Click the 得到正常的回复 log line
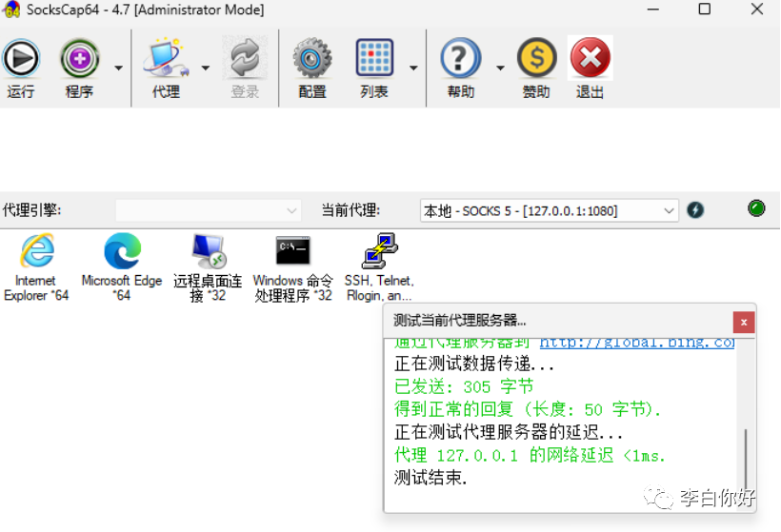The width and height of the screenshot is (781, 532). tap(528, 409)
